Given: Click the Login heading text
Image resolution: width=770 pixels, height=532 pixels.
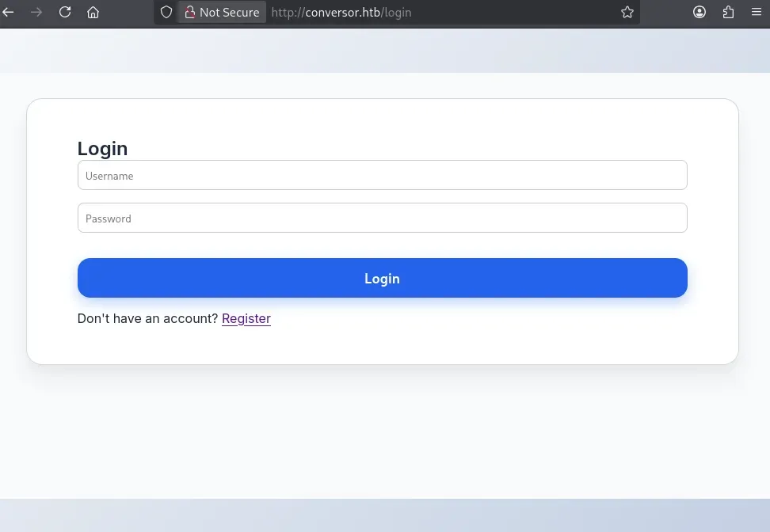Looking at the screenshot, I should [102, 148].
